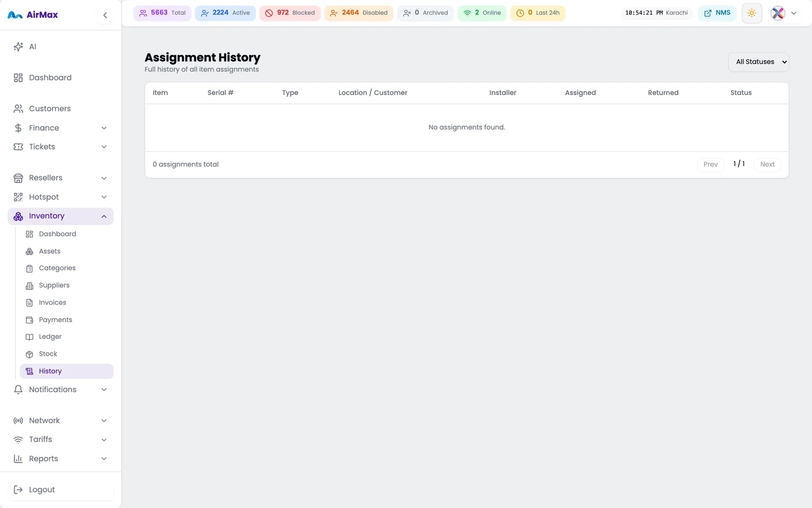Filter by 0 Archived users badge
Viewport: 812px width, 508px height.
tap(425, 13)
